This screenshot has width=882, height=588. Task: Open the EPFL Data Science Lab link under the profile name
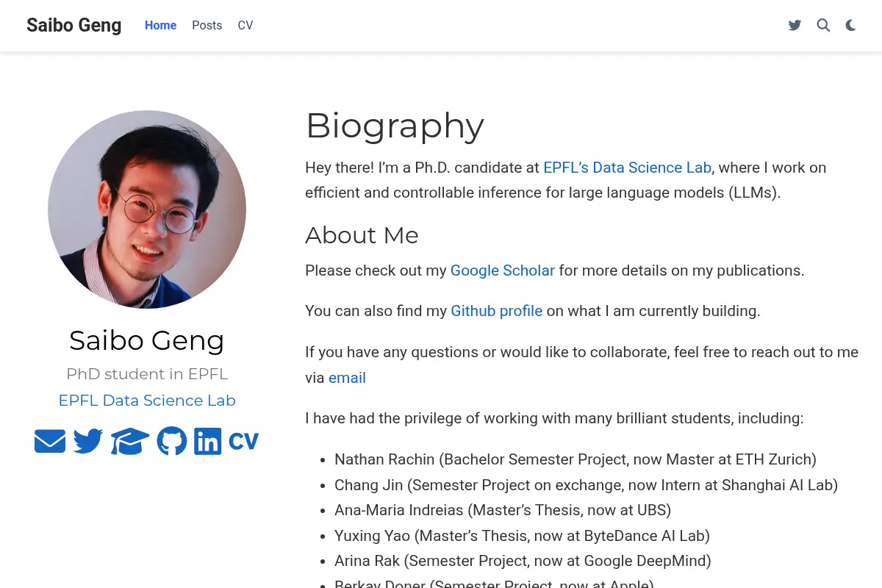point(147,401)
